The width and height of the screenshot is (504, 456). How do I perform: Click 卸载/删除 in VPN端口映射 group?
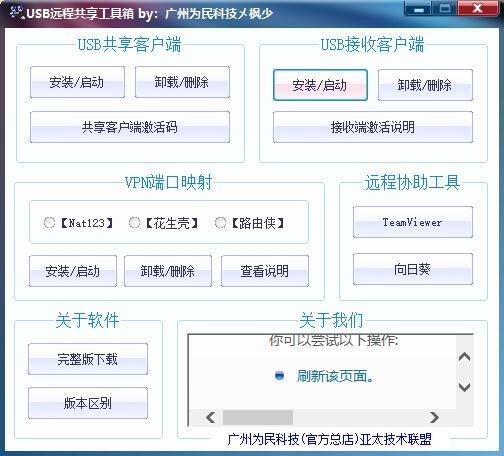click(x=168, y=271)
